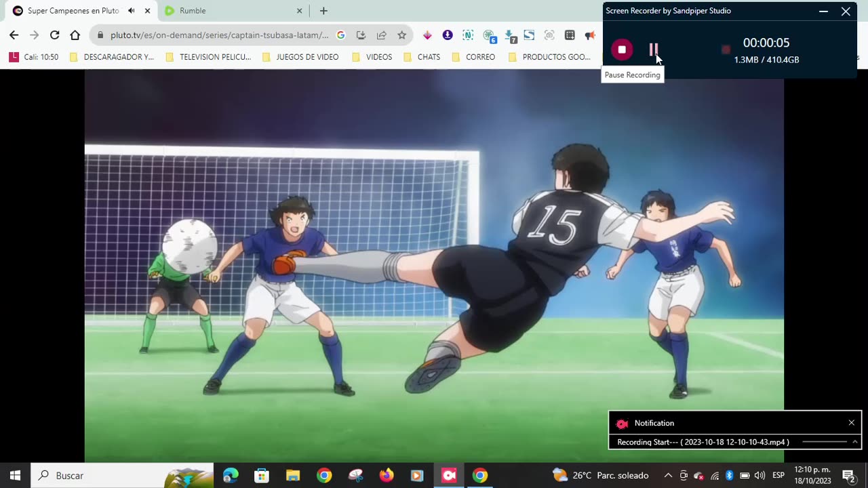This screenshot has height=488, width=868.
Task: Go to browser home page
Action: click(75, 35)
